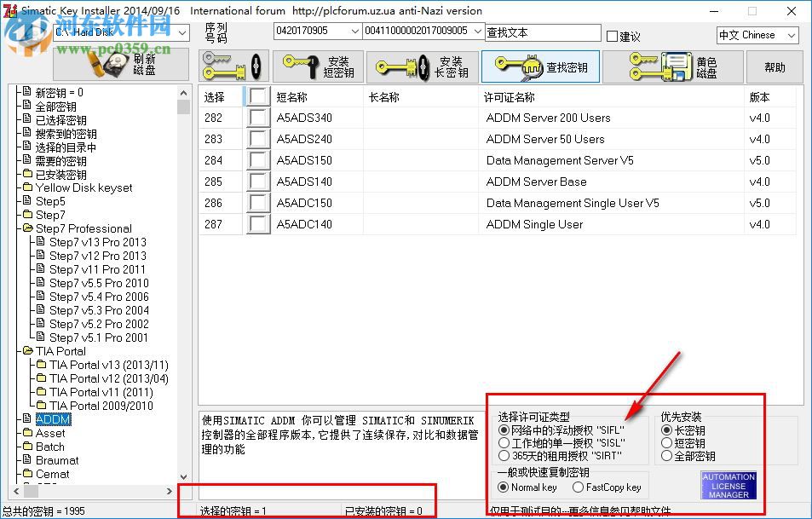Viewport: 812px width, 519px height.
Task: Open TIA Portal 2009/2010 folder
Action: click(x=101, y=406)
